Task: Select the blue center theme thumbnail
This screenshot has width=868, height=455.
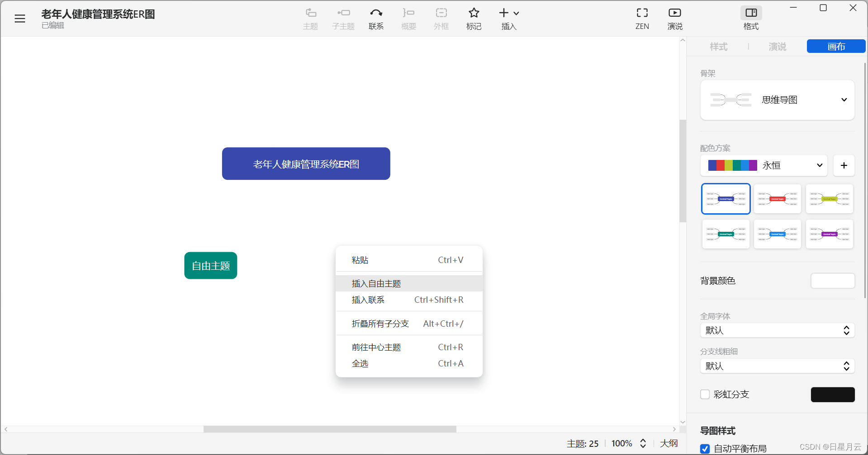Action: (726, 199)
